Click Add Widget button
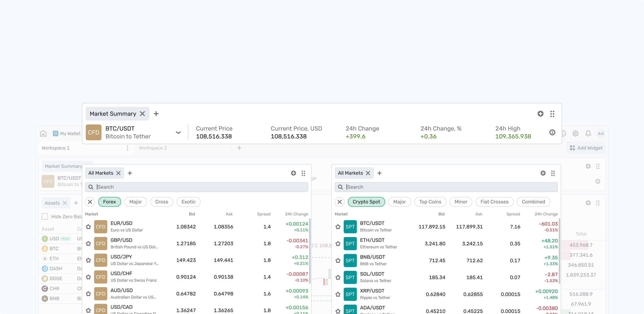The height and width of the screenshot is (314, 644). click(x=586, y=148)
